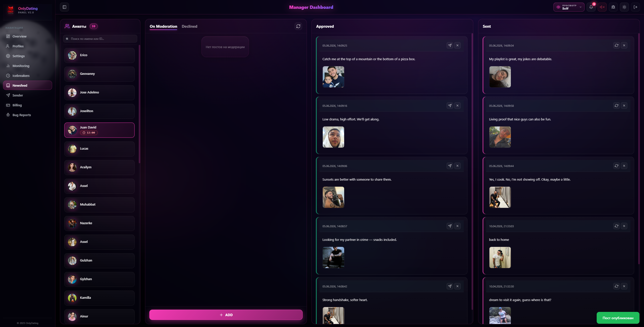This screenshot has width=644, height=327.
Task: Remove the 'nice guys' sent post
Action: pos(624,106)
